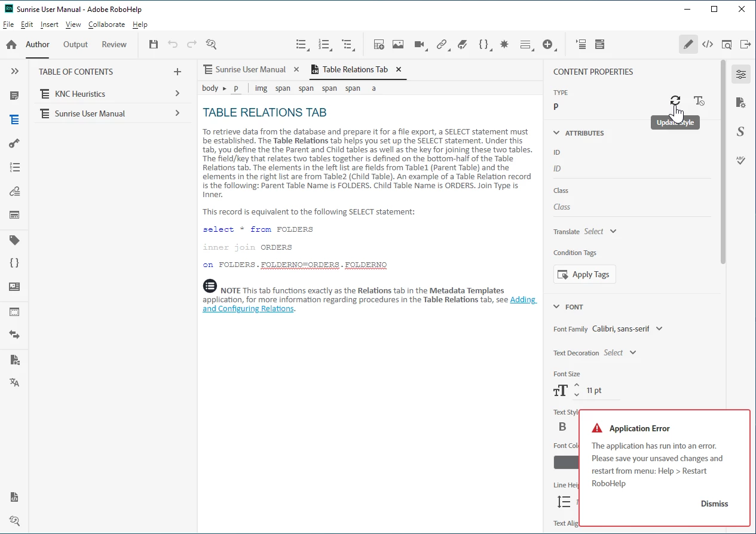Insert a bulleted list
Screen dimensions: 756x534
point(302,44)
